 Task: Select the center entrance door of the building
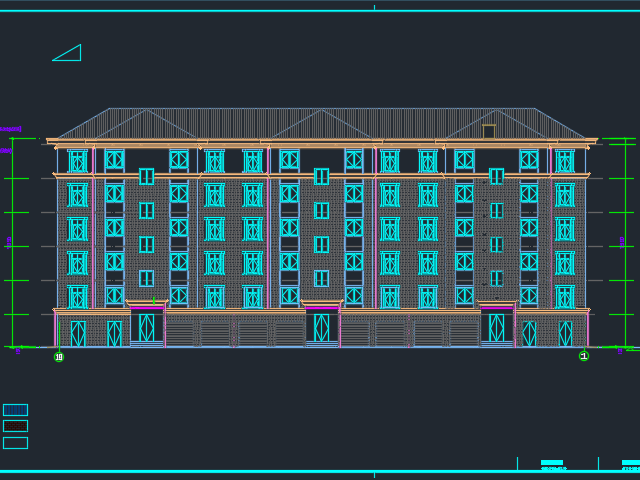(321, 327)
